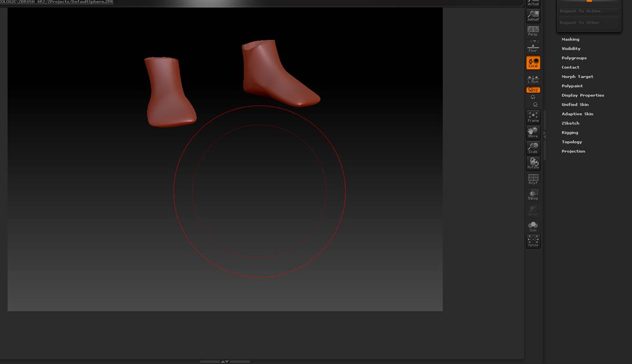Click Repeat To Active button
Viewport: 632px width, 364px height.
coord(589,11)
